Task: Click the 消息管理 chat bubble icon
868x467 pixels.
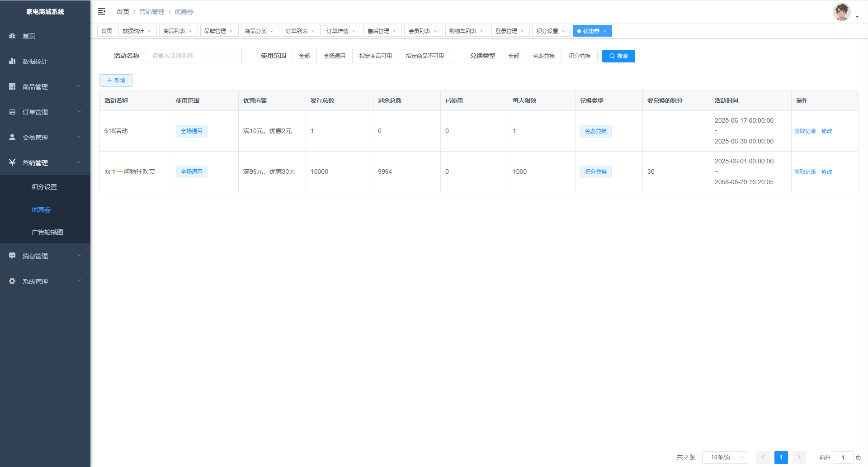Action: click(12, 256)
